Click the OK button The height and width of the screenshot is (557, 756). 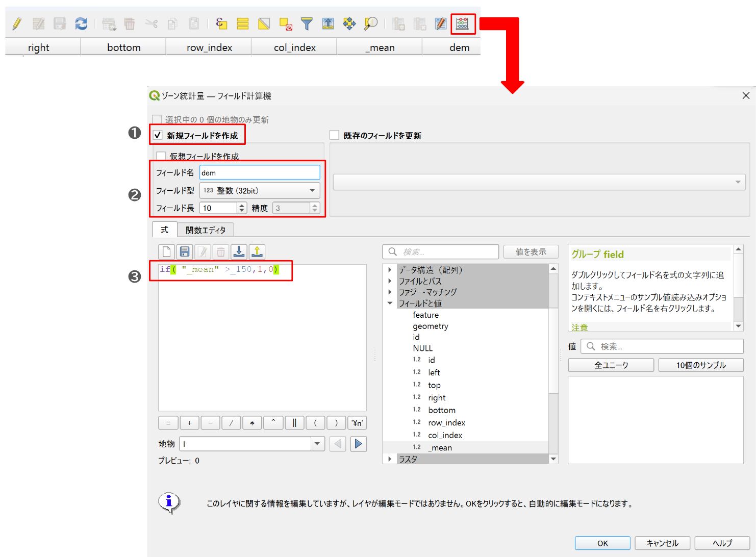coord(602,543)
